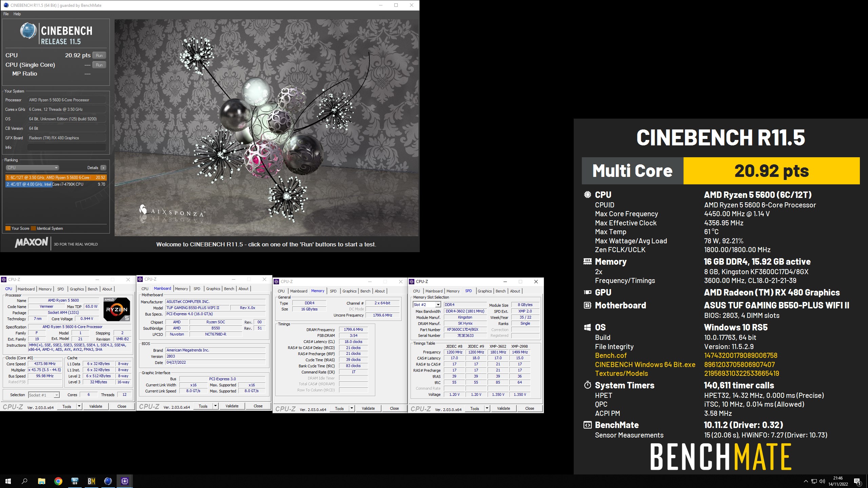Switch to CPU-Z taskbar icon
Screen dimensions: 868x488
[x=124, y=481]
